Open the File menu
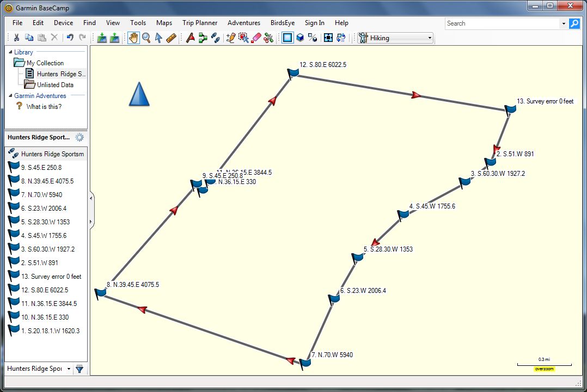 tap(17, 23)
